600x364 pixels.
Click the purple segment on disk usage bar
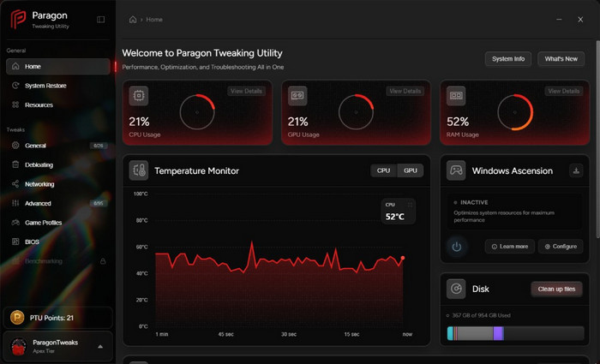pyautogui.click(x=498, y=333)
